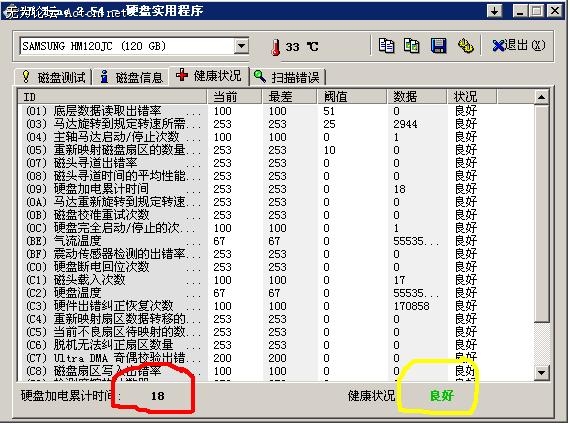Click the scrollbar down arrow in list
This screenshot has width=570, height=424.
click(x=541, y=372)
